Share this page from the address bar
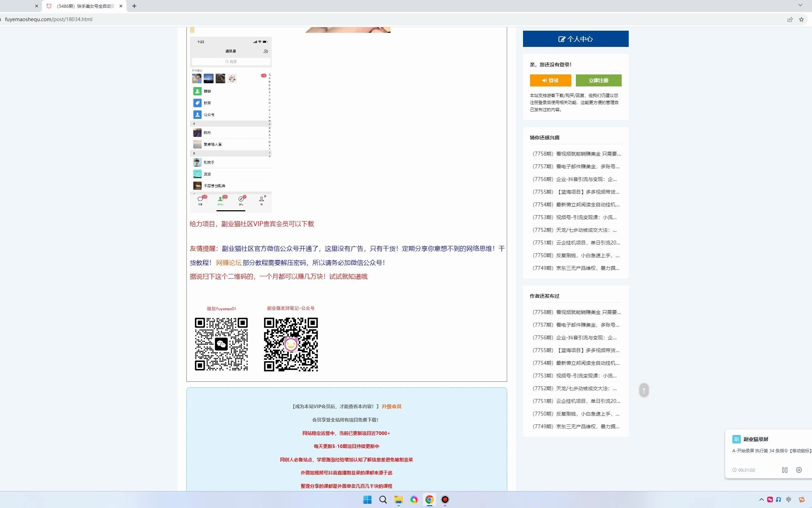 [790, 19]
